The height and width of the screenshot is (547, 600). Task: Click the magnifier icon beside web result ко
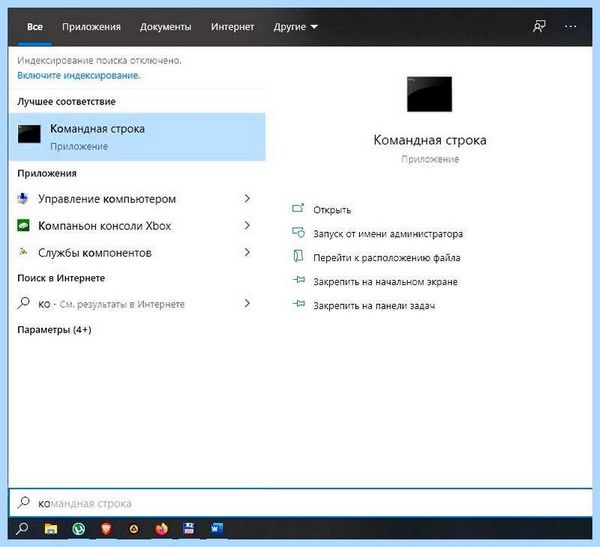pyautogui.click(x=23, y=303)
